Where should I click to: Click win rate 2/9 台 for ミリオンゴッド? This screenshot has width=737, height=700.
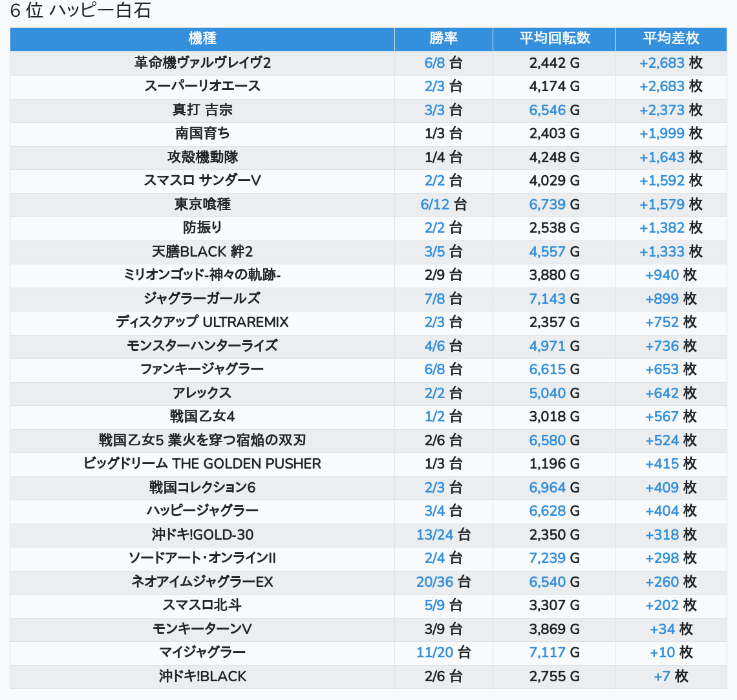[x=443, y=275]
